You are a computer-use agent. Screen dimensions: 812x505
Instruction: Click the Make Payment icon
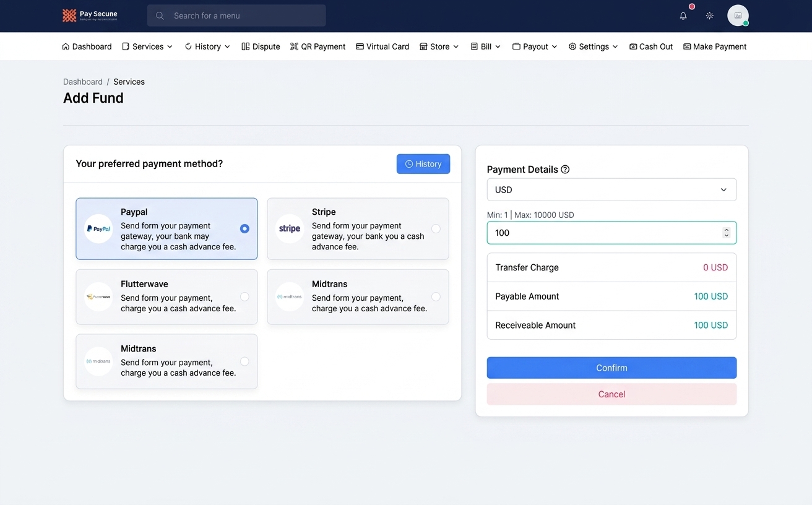tap(687, 46)
